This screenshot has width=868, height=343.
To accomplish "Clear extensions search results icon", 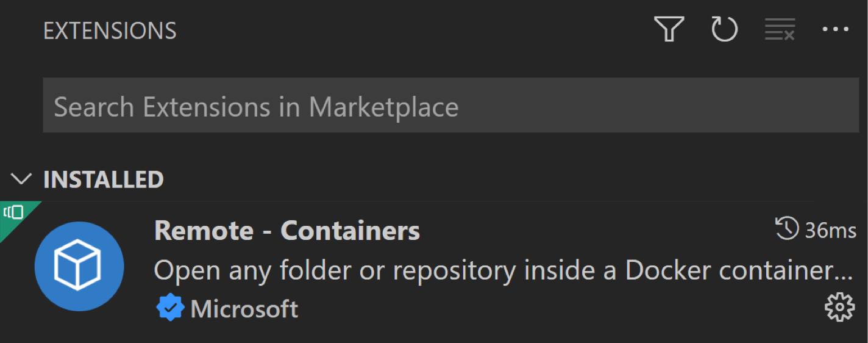I will point(780,29).
